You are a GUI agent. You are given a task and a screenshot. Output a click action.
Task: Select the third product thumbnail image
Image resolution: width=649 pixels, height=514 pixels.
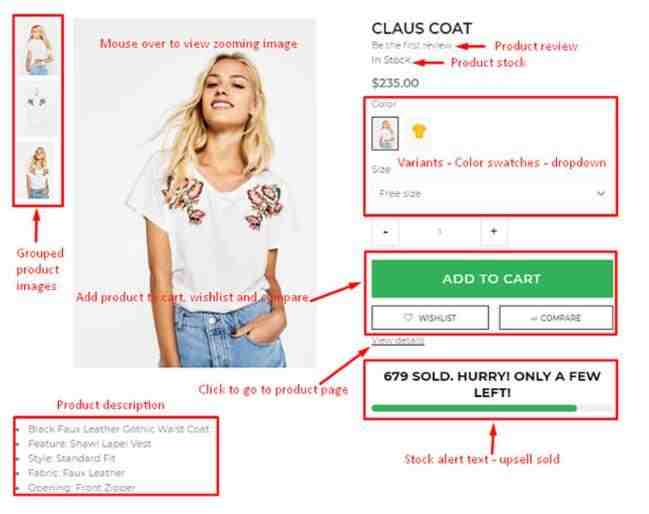(x=38, y=171)
